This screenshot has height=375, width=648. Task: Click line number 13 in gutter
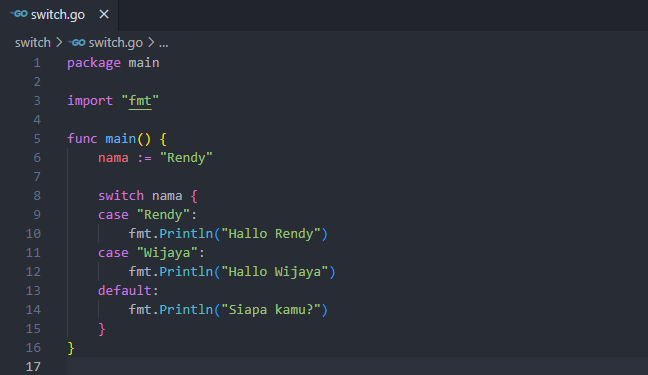[33, 291]
